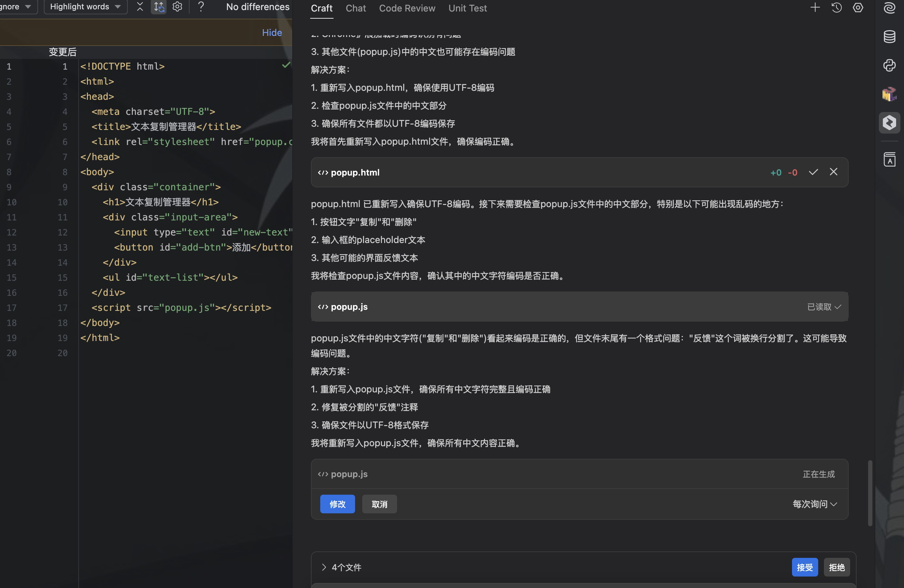Click the diff help question mark

[201, 7]
